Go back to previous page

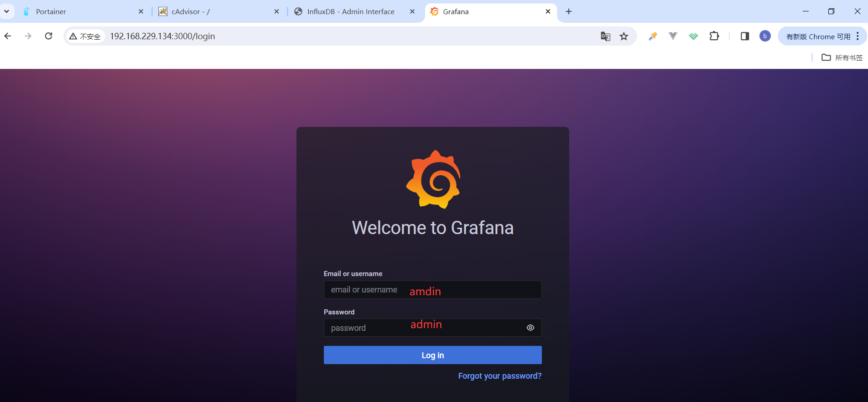tap(8, 36)
